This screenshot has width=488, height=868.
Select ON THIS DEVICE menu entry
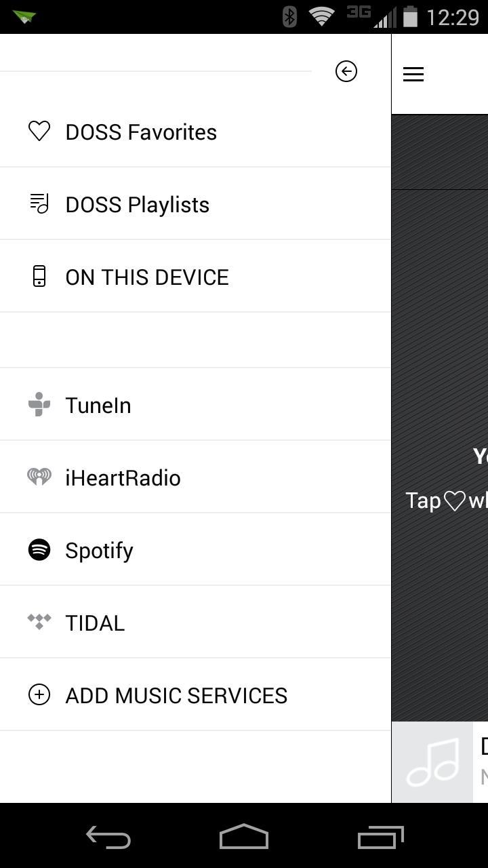195,277
